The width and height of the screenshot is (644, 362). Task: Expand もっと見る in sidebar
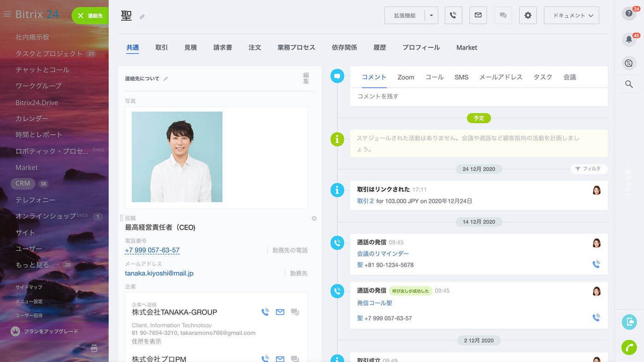coord(35,265)
